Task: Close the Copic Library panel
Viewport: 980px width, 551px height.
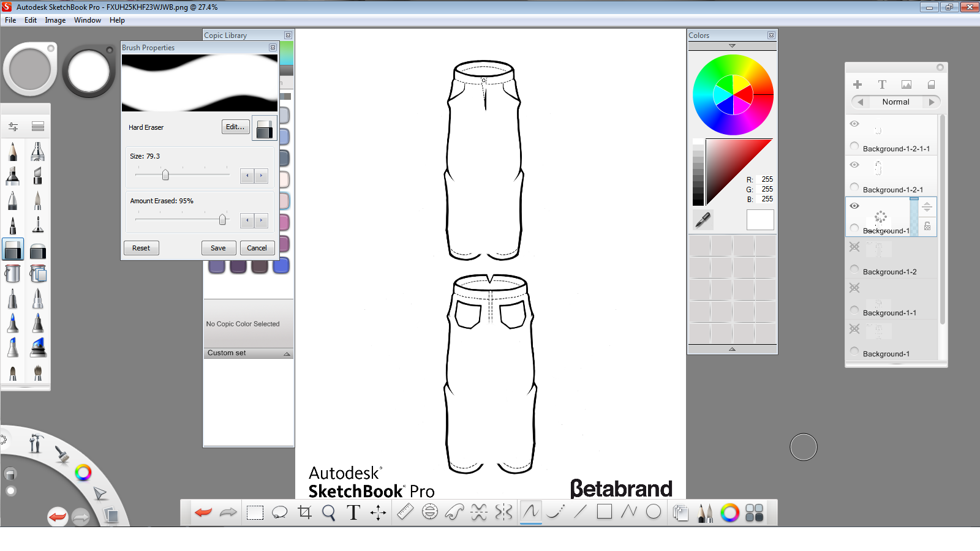Action: (288, 35)
